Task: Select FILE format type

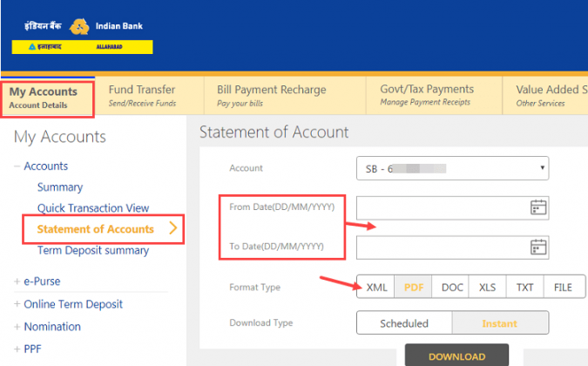Action: pyautogui.click(x=564, y=288)
